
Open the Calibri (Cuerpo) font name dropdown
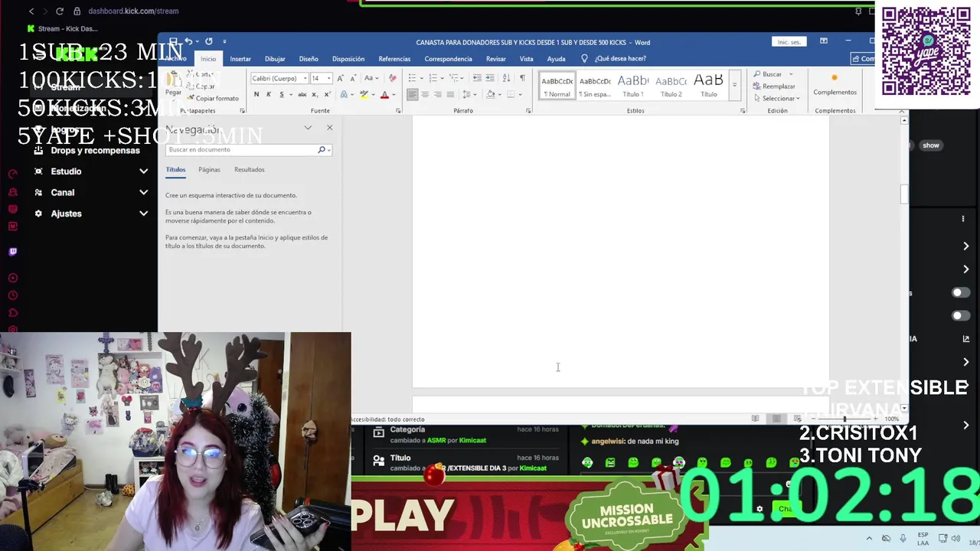[305, 78]
